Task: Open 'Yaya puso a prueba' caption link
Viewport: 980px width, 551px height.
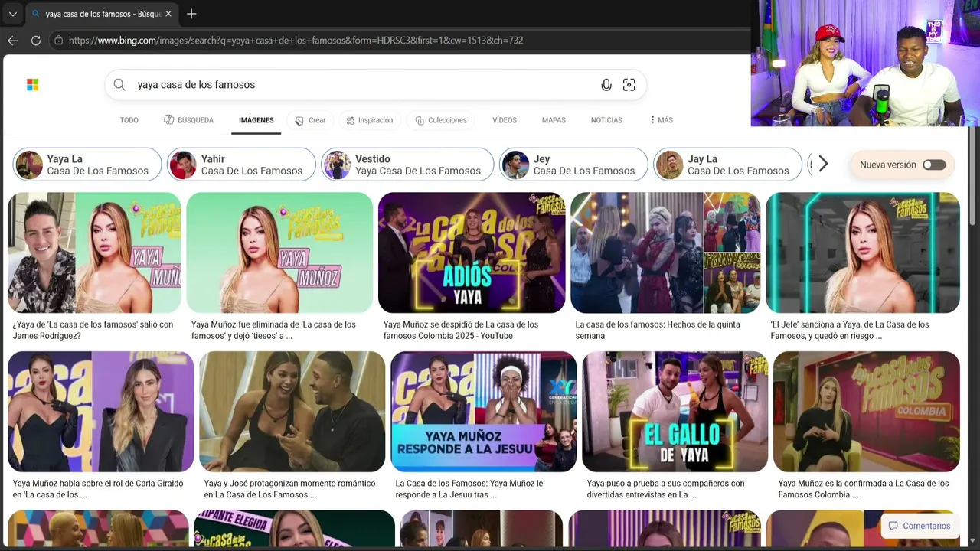Action: (665, 489)
